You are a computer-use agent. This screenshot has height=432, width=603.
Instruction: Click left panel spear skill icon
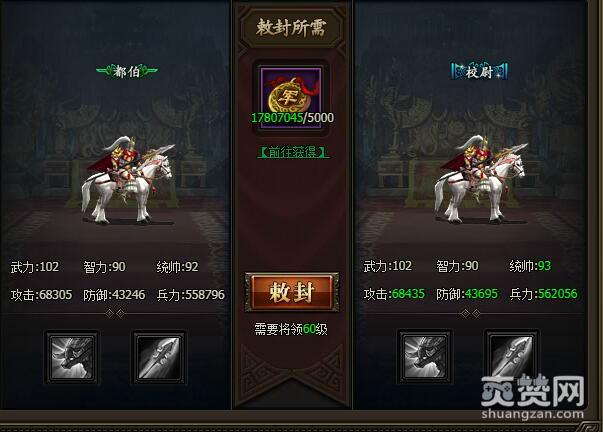[x=158, y=357]
